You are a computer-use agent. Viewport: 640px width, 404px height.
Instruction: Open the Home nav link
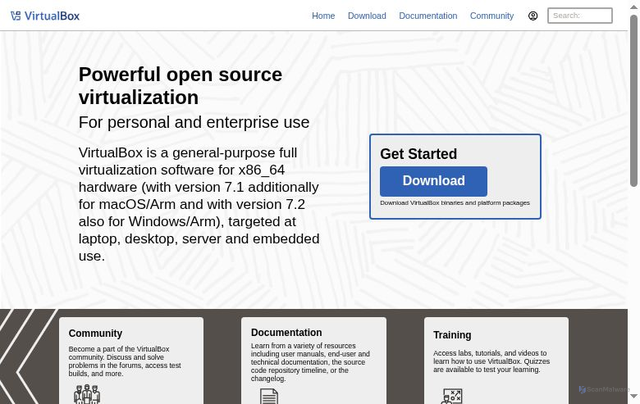click(x=323, y=16)
